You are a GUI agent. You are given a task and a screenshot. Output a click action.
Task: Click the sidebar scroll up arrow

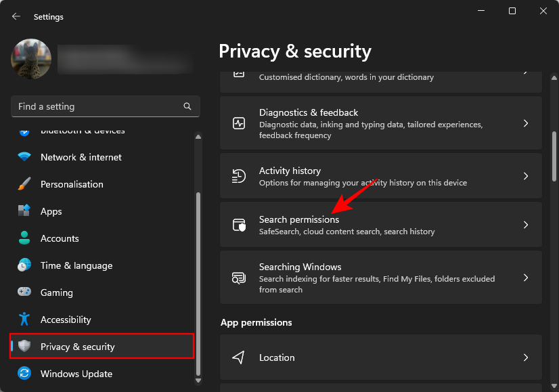coord(198,137)
